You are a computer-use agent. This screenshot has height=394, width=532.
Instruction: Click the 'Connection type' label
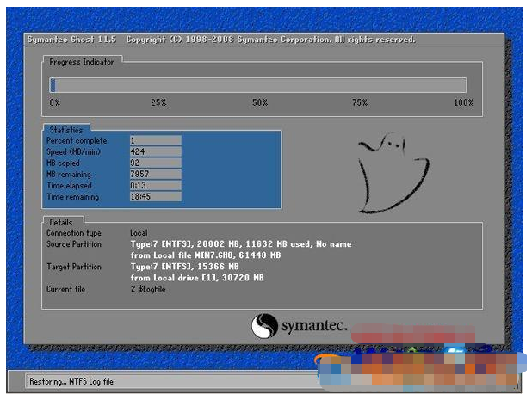[74, 233]
